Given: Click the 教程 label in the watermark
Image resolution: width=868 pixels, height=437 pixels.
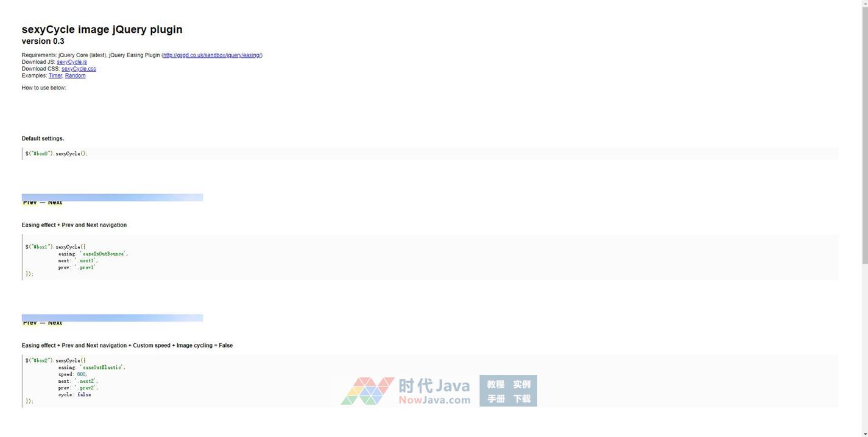Looking at the screenshot, I should pyautogui.click(x=495, y=384).
